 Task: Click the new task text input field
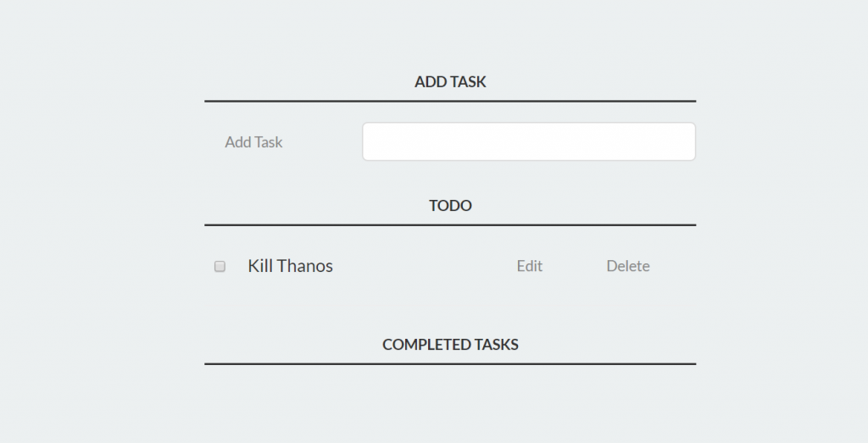[528, 141]
